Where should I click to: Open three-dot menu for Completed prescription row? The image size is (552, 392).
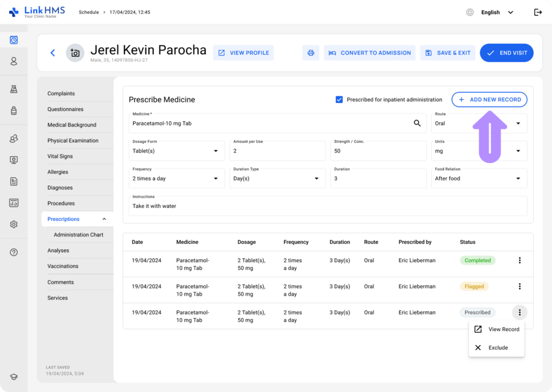[x=520, y=261]
